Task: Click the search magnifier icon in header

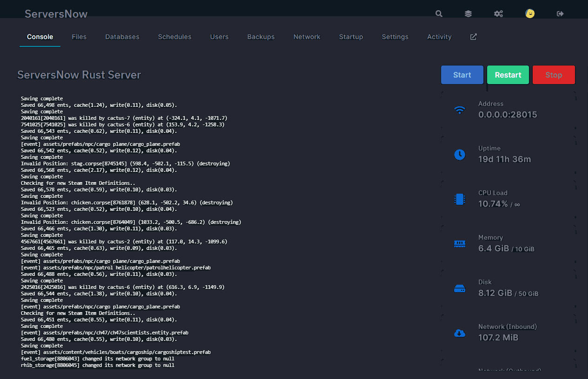Action: 439,14
